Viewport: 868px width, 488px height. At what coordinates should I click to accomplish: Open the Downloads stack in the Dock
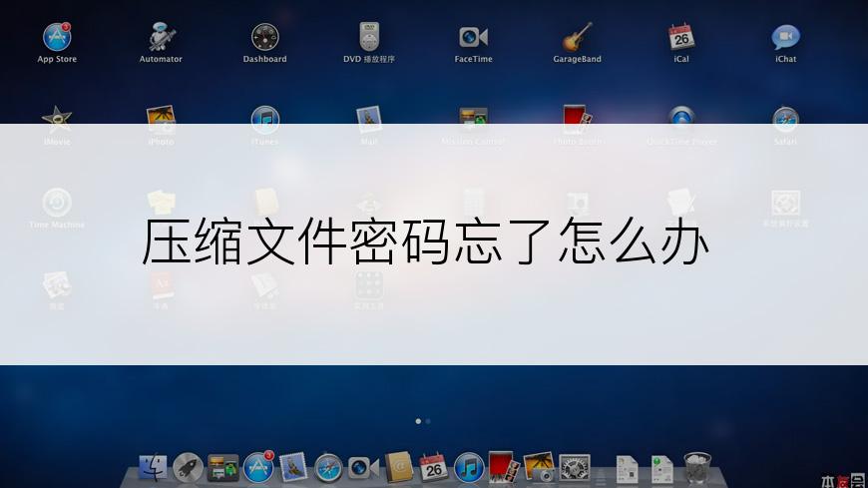[x=662, y=469]
